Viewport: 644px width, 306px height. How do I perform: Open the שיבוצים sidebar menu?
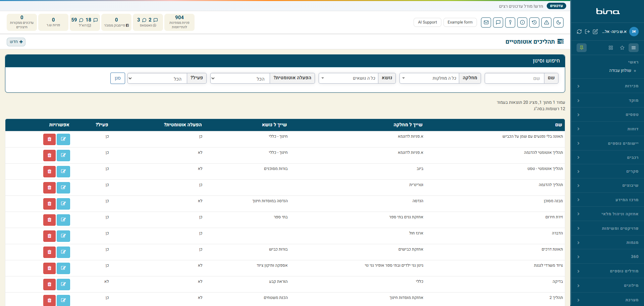607,185
